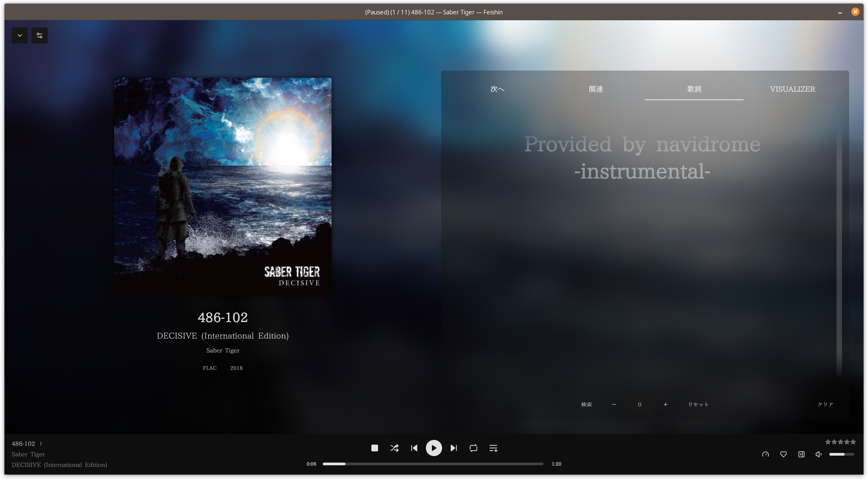The height and width of the screenshot is (479, 868).
Task: Toggle favorite with the heart icon
Action: [784, 454]
